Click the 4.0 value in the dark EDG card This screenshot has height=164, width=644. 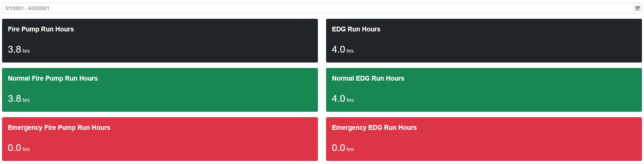pos(338,50)
